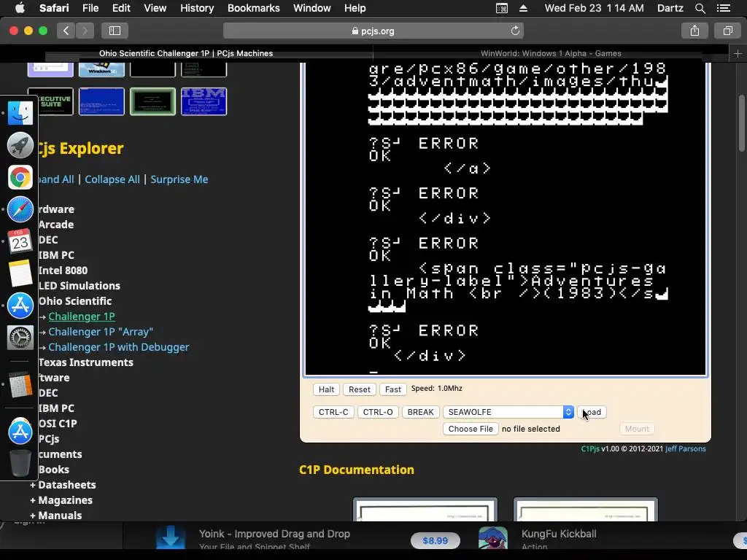Expand the Intel 8080 section

pos(63,271)
